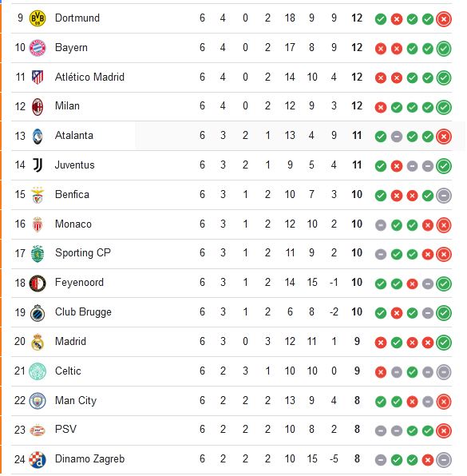
Task: Click the Man City crest icon
Action: [38, 401]
